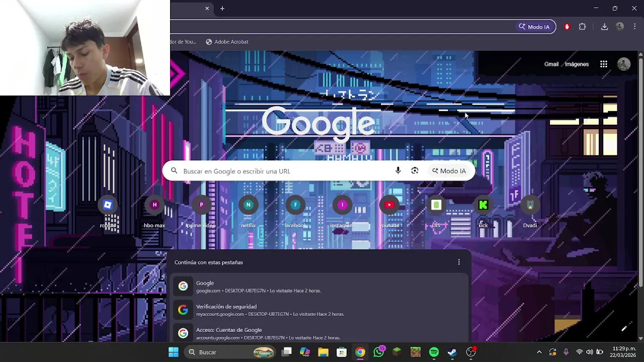
Task: Open a new browser tab
Action: [222, 9]
